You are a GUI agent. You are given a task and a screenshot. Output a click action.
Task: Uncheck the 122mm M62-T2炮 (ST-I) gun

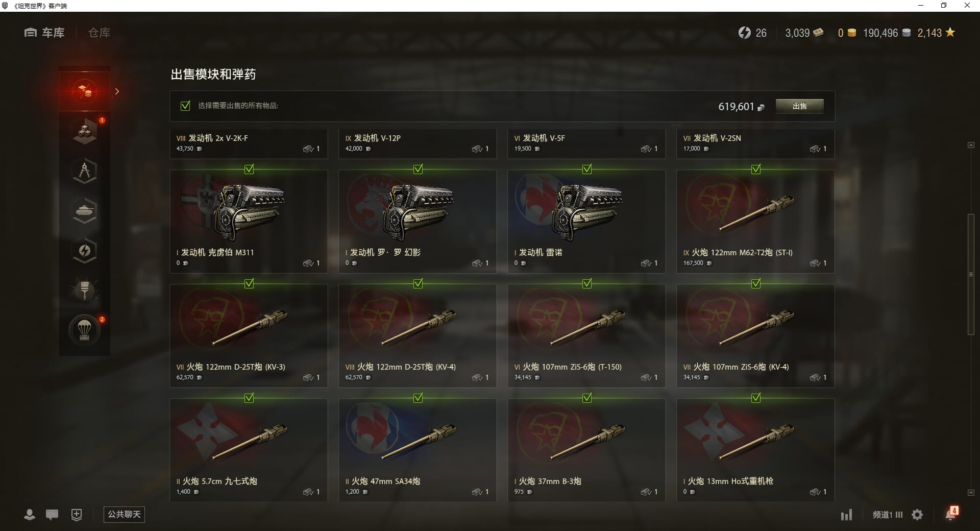tap(756, 169)
